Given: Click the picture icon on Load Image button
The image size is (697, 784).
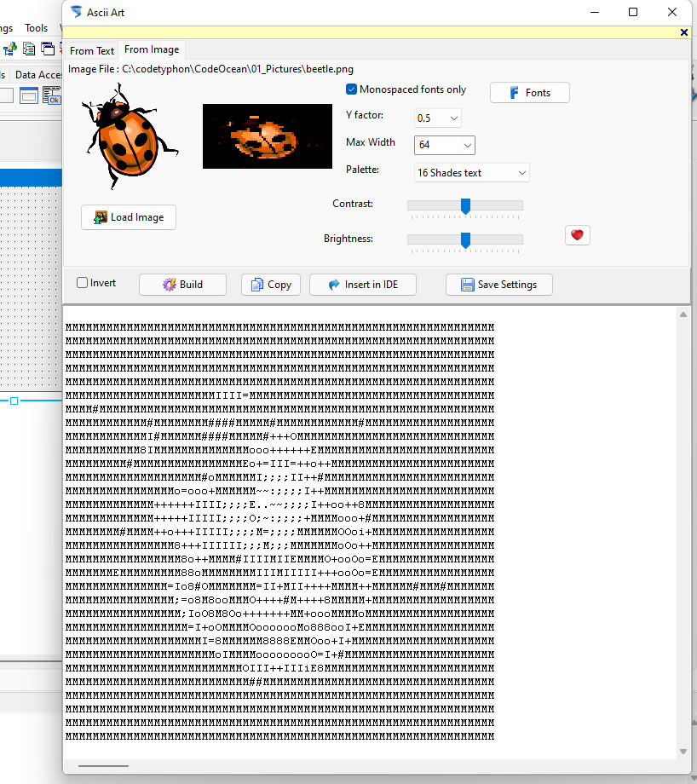Looking at the screenshot, I should pyautogui.click(x=101, y=217).
